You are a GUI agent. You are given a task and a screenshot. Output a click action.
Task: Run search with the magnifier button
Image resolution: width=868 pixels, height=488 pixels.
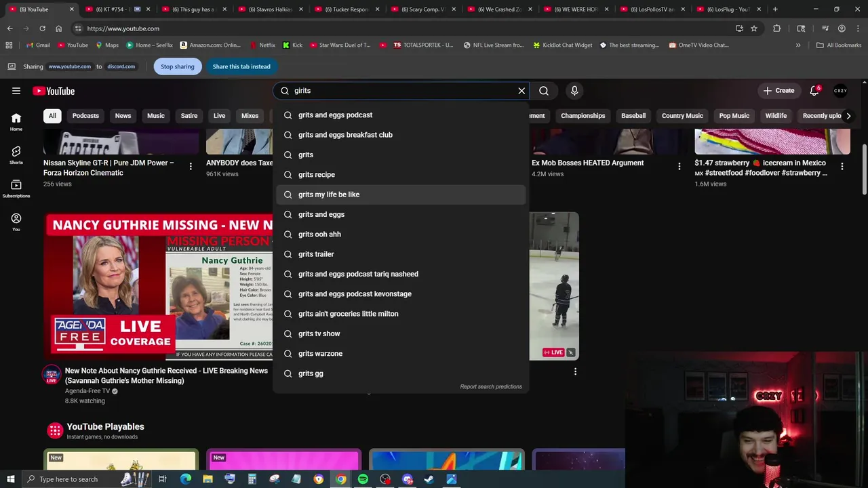click(x=544, y=91)
